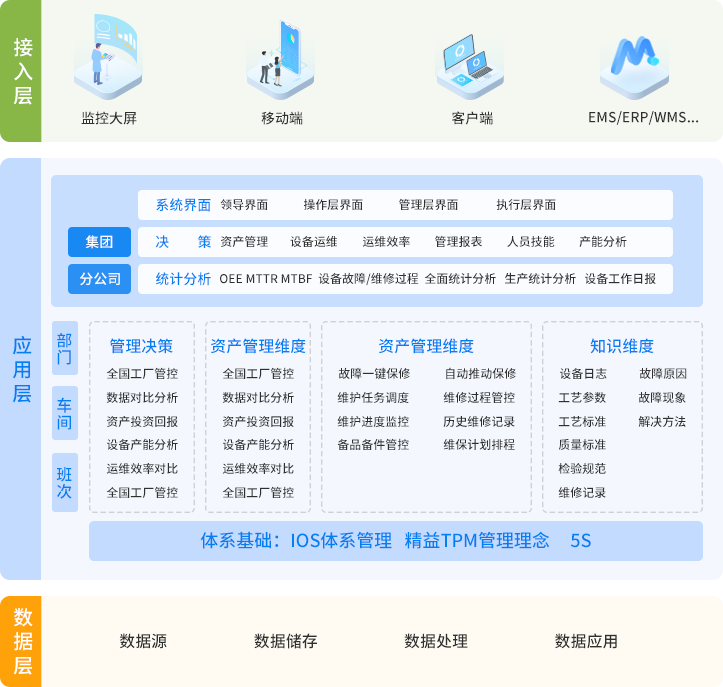723x687 pixels.
Task: Click 备品备件管控 item
Action: coord(373,444)
